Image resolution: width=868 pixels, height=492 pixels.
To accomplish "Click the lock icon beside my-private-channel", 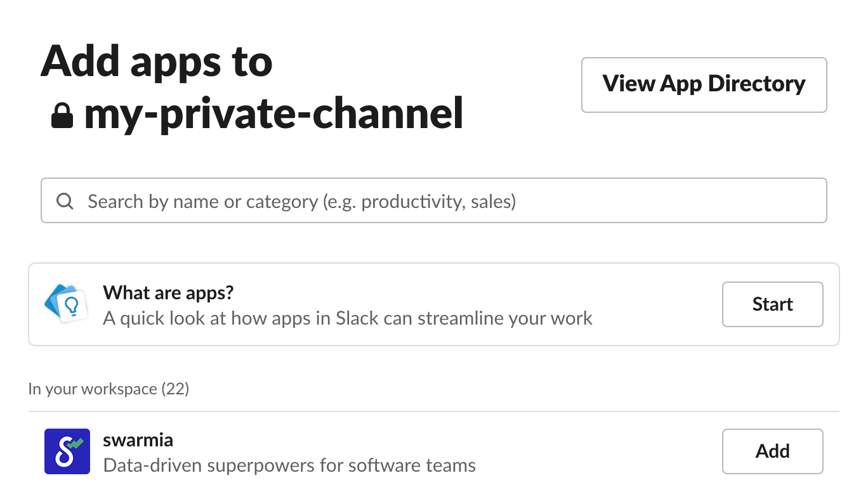I will [62, 115].
